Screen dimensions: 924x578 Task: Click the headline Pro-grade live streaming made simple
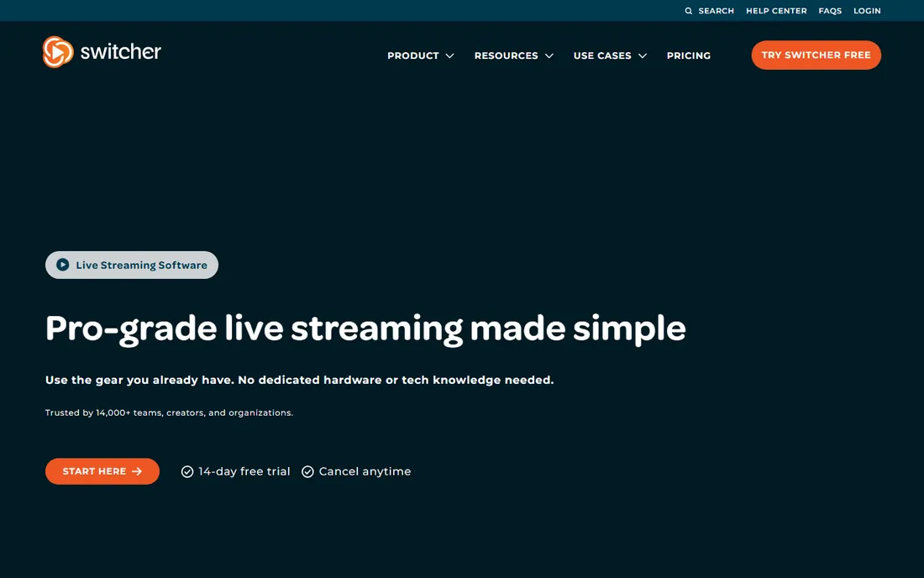(x=365, y=329)
